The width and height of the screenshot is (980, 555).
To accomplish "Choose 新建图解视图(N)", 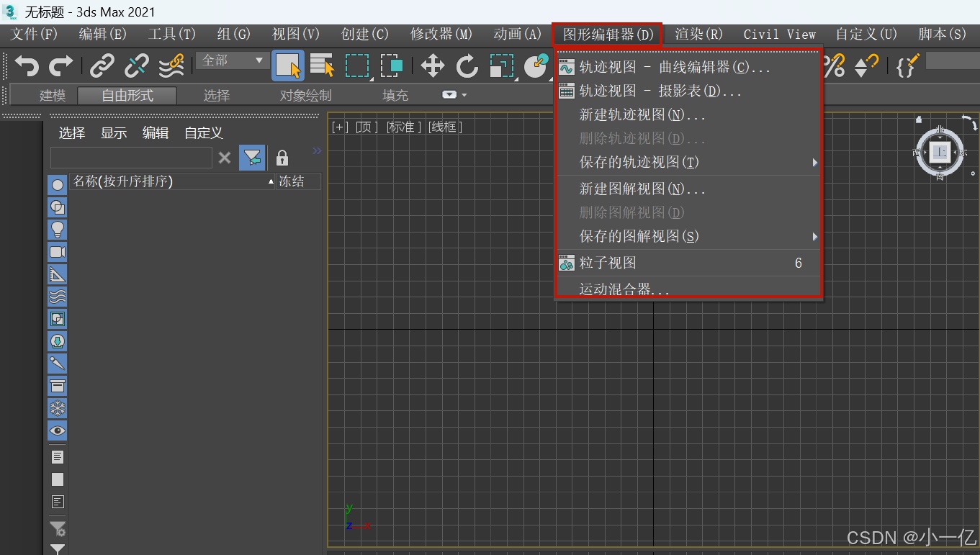I will [x=689, y=189].
